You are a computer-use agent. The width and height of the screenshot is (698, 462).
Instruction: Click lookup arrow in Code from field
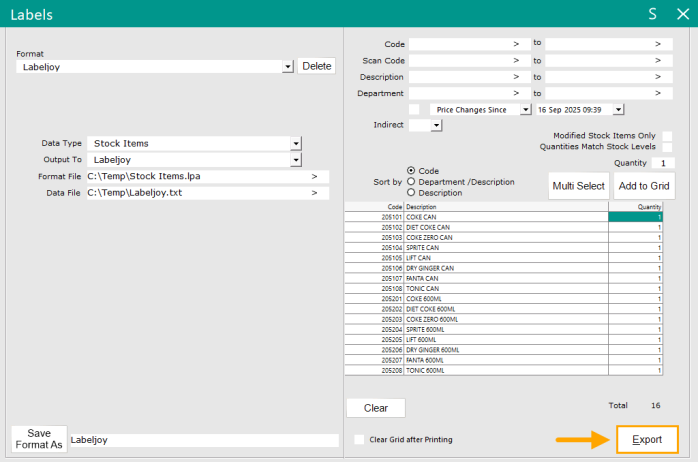click(516, 44)
